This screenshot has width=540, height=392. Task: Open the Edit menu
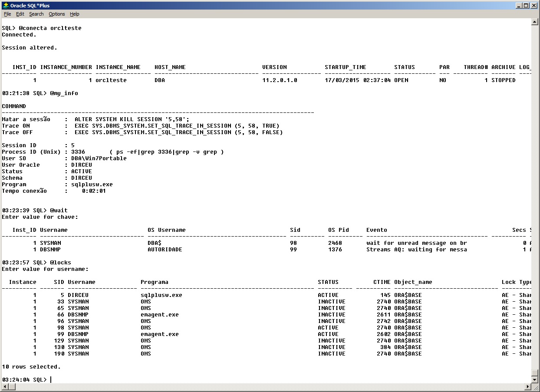tap(20, 14)
